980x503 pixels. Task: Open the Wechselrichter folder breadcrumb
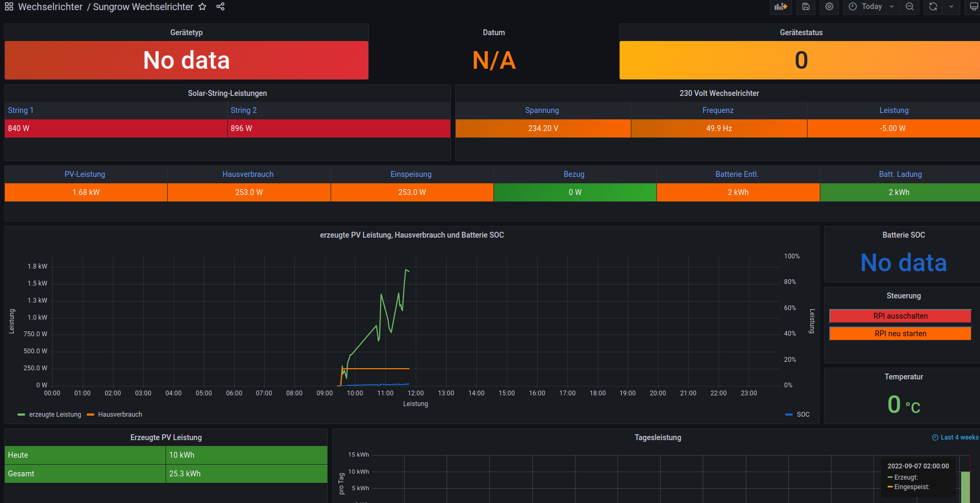coord(50,7)
